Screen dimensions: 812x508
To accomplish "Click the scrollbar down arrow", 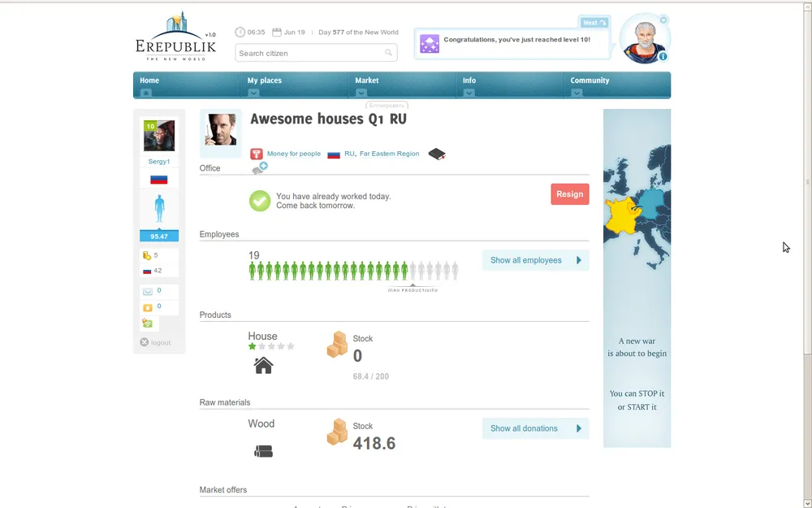I will tap(807, 503).
